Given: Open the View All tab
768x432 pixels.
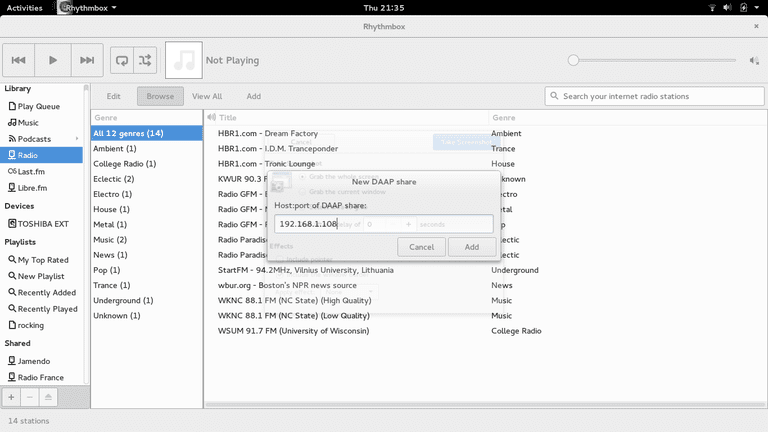Looking at the screenshot, I should click(207, 96).
